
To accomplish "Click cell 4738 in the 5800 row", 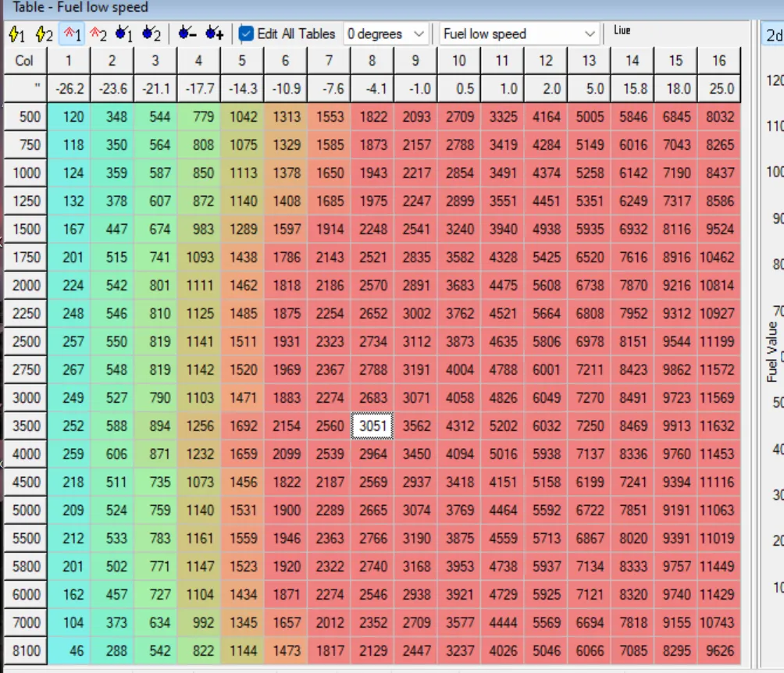I will pyautogui.click(x=503, y=566).
